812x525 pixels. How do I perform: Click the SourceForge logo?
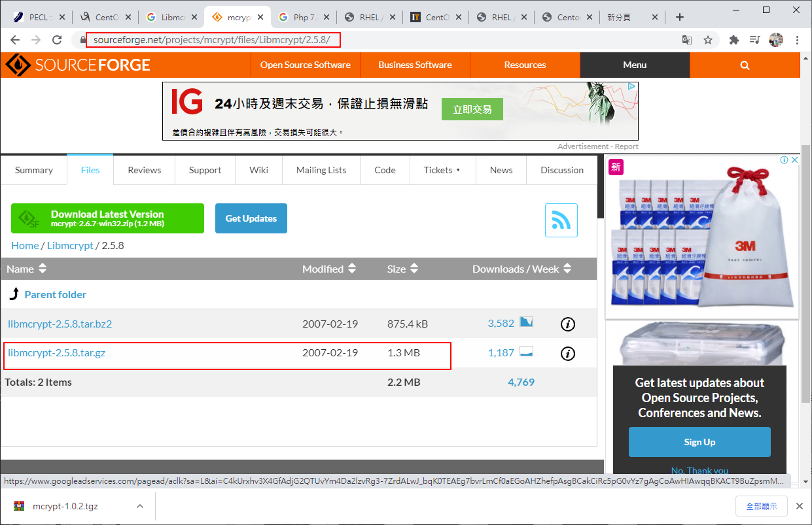point(78,65)
